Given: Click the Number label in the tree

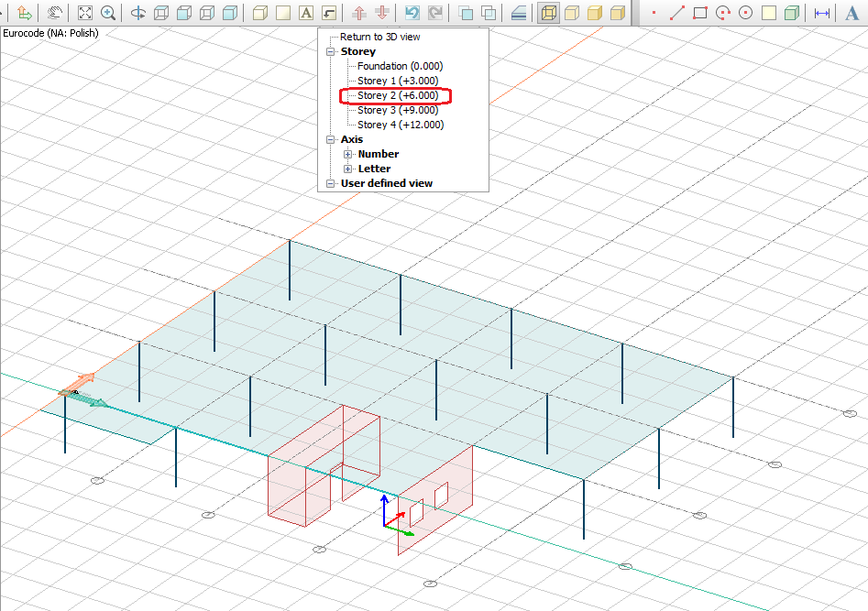Looking at the screenshot, I should (379, 154).
